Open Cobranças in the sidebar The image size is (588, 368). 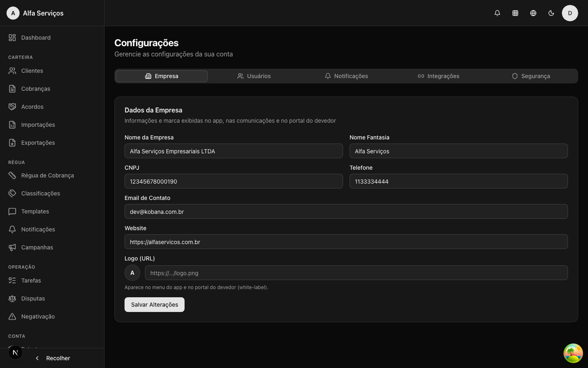click(x=52, y=89)
